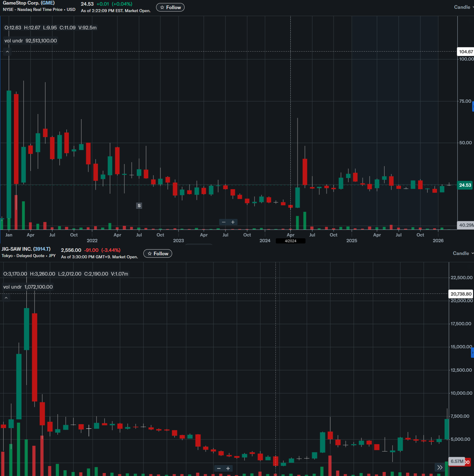
Task: Click the JIG-SAW INC. (3914.T) title
Action: coord(26,249)
